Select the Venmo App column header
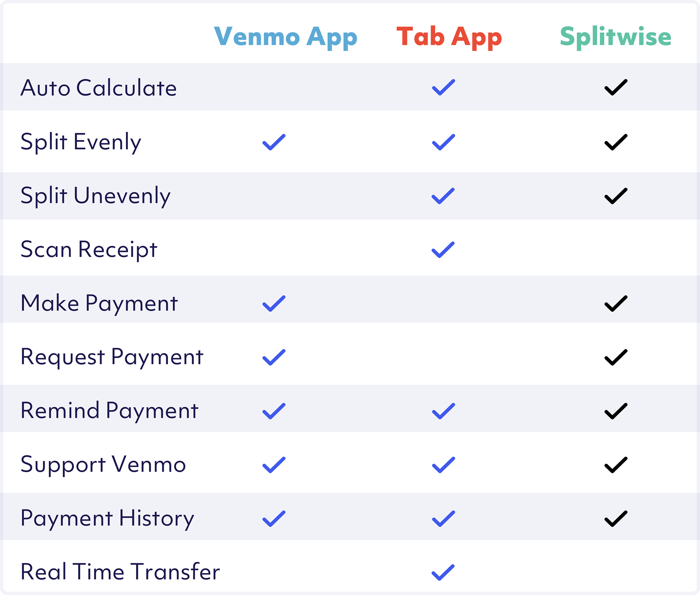The width and height of the screenshot is (700, 595). tap(285, 37)
